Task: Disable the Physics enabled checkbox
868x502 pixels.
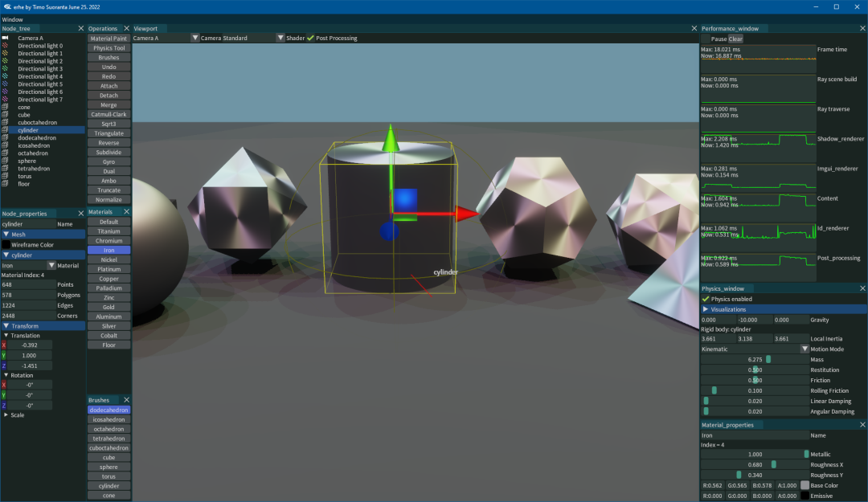Action: pyautogui.click(x=706, y=299)
